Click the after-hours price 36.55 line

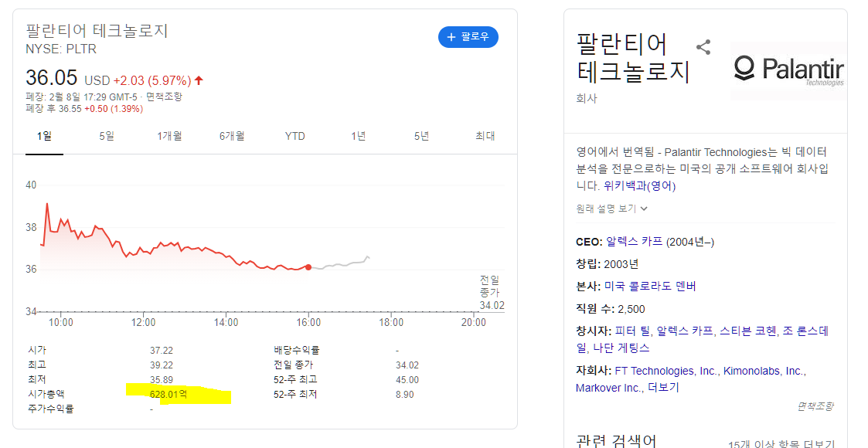point(84,109)
